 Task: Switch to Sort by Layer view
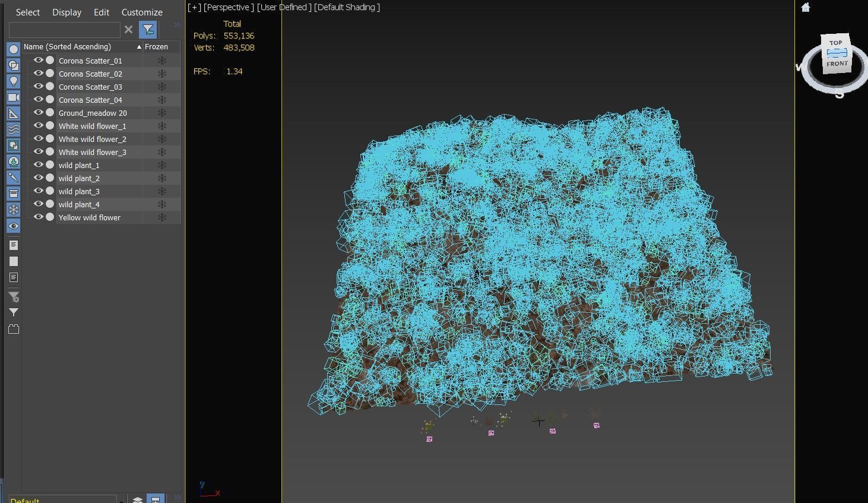138,499
